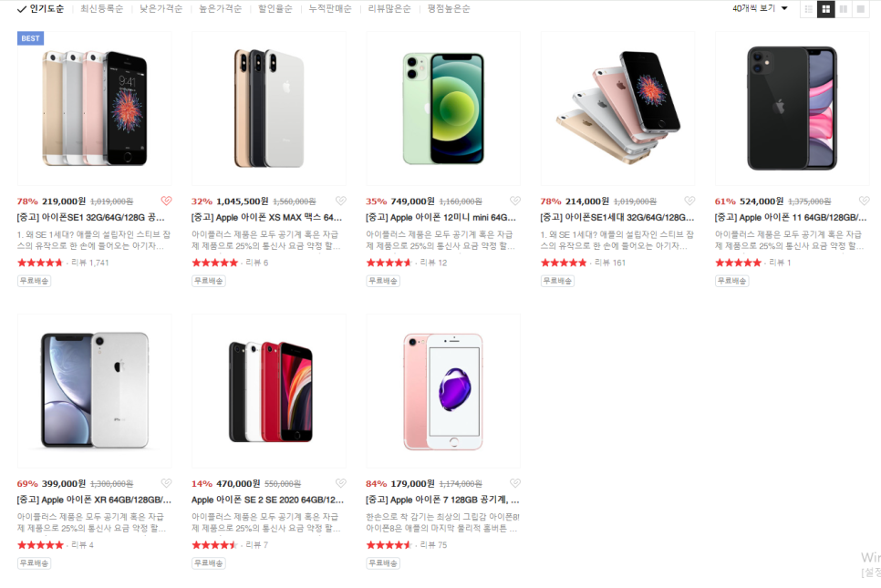Switch to list view layout icon

coord(809,9)
